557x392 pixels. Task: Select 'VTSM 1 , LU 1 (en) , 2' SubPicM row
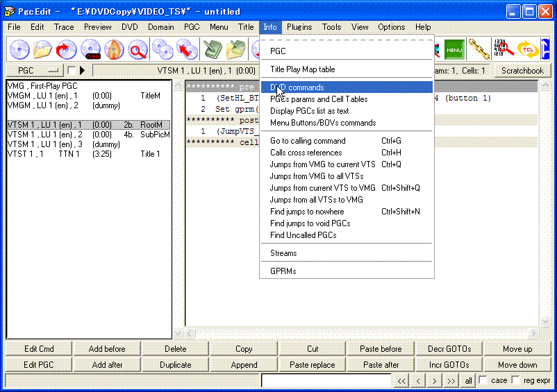point(88,135)
